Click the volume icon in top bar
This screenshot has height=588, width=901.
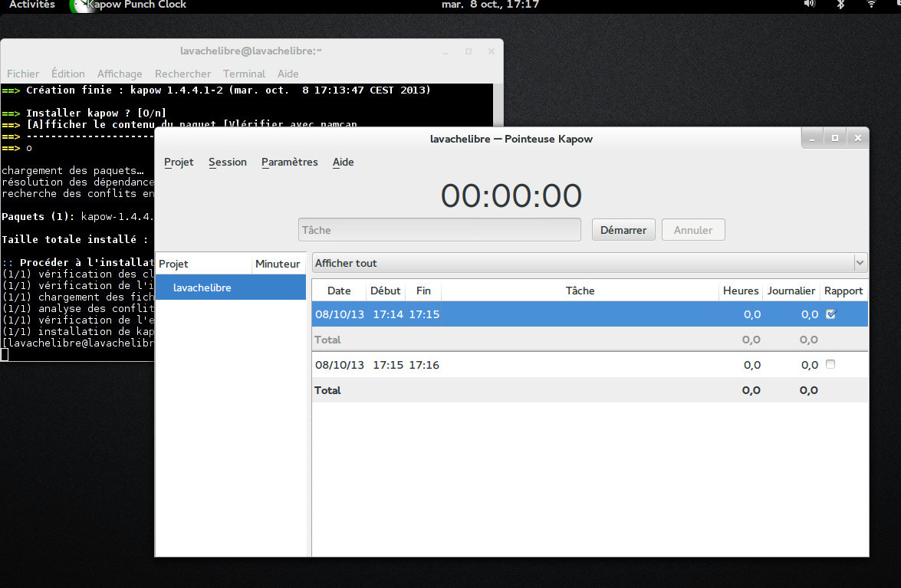point(809,4)
